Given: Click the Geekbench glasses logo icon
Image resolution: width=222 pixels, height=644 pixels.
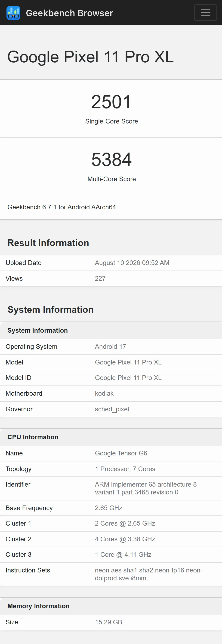Looking at the screenshot, I should click(x=13, y=13).
